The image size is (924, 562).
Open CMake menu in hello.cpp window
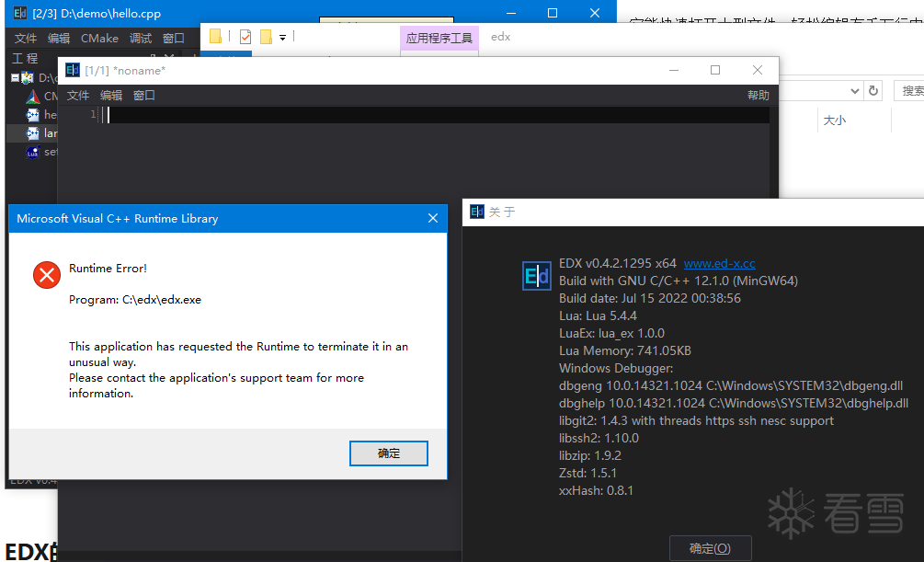coord(99,39)
